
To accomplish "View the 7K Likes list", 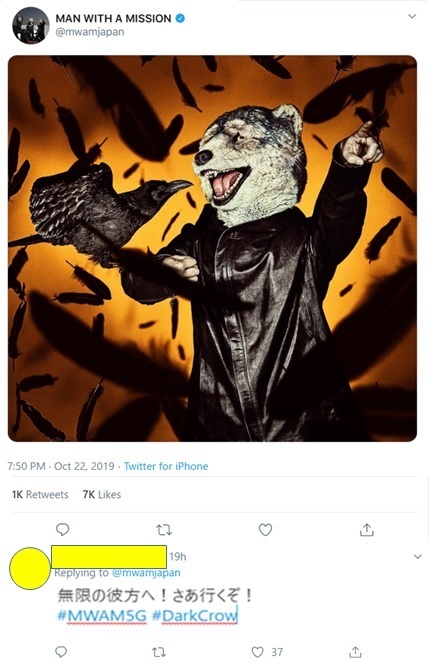I will coord(102,495).
